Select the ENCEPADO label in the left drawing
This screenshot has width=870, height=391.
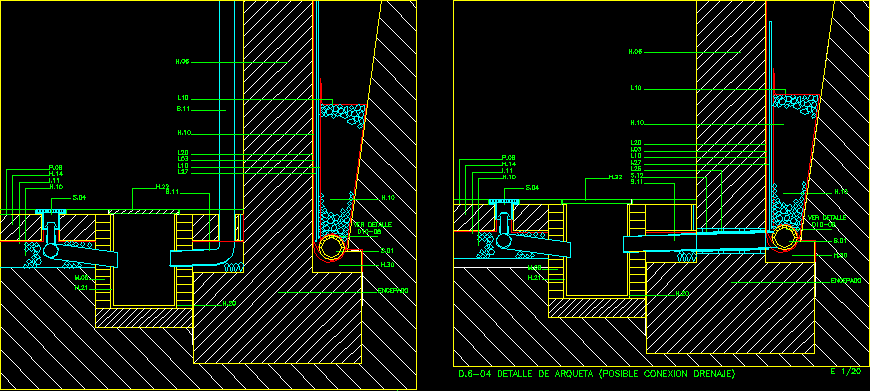tap(393, 291)
